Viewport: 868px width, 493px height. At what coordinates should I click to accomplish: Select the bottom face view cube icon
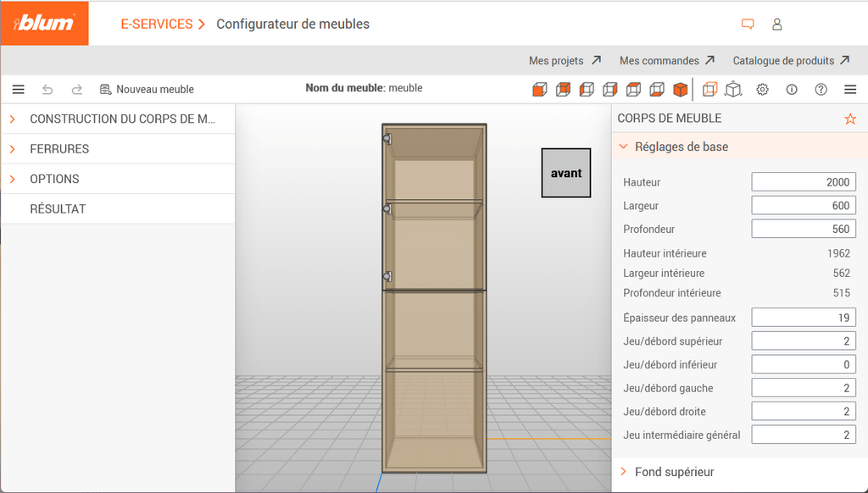pos(657,90)
